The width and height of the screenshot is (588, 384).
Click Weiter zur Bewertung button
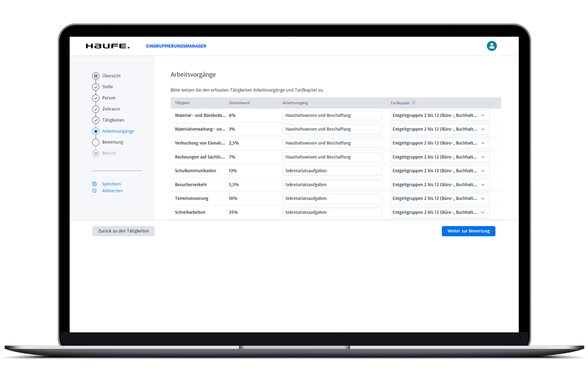click(x=468, y=231)
